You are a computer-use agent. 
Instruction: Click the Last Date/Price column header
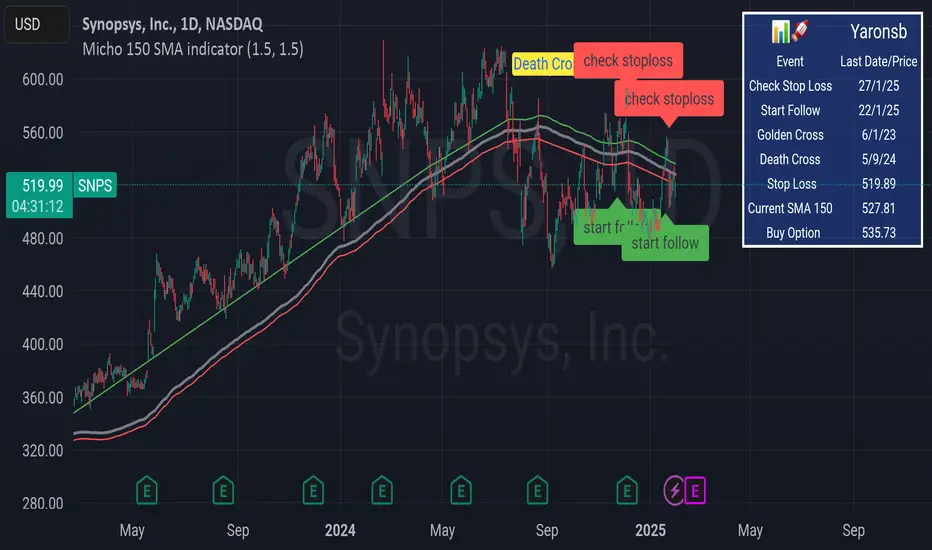(x=879, y=62)
